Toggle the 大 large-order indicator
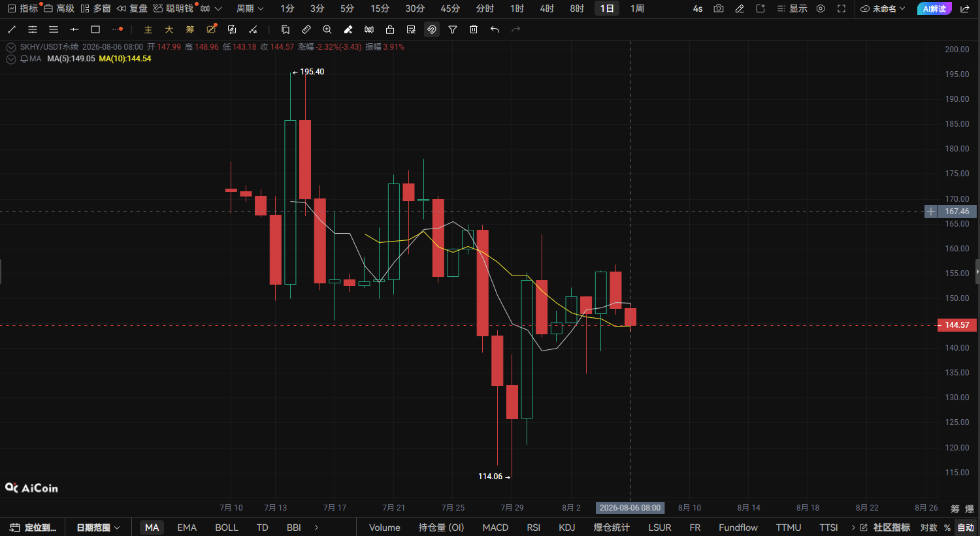Screen dimensions: 980x536 click(x=169, y=29)
